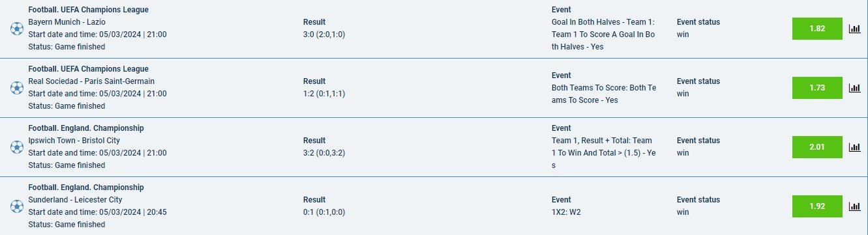This screenshot has width=868, height=235.
Task: Open statistics chart icon for Bayern Munich - Lazio
Action: 854,29
